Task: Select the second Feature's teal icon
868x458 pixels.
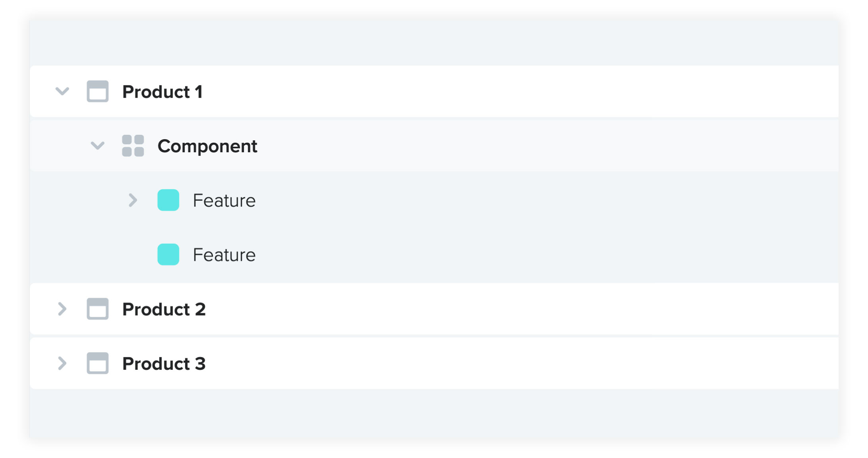Action: point(168,255)
